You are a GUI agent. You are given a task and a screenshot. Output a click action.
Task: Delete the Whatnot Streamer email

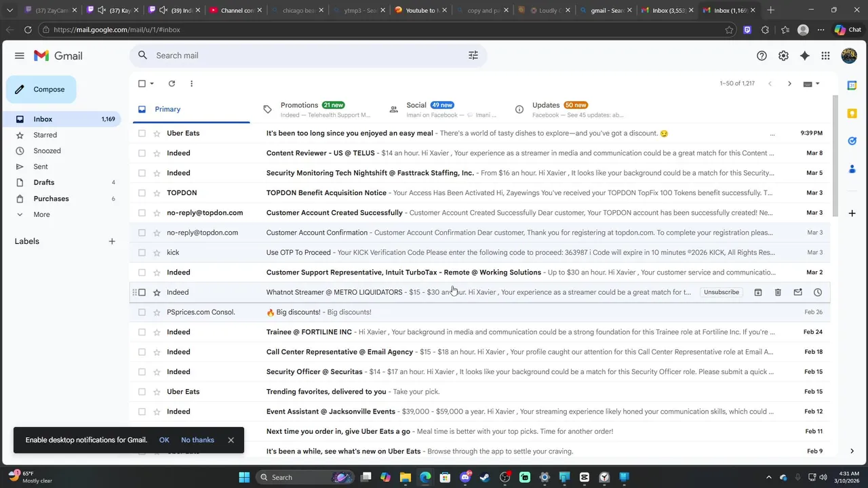click(778, 292)
